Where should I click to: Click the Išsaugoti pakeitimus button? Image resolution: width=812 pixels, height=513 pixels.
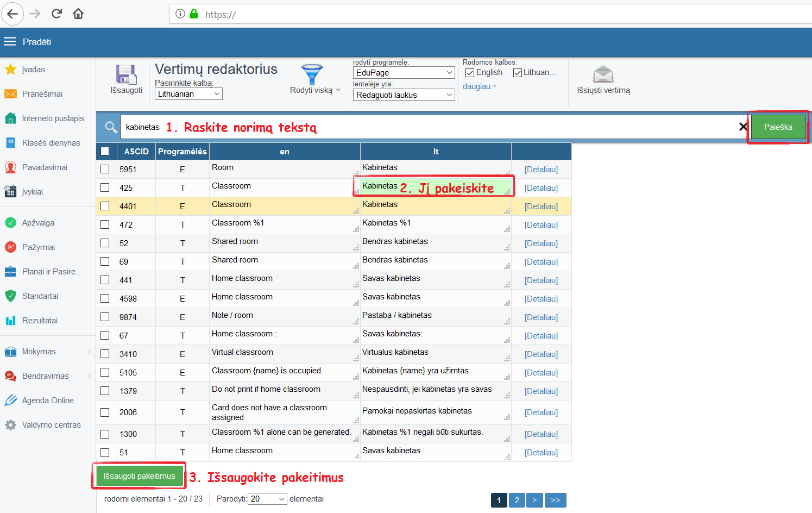[x=140, y=476]
